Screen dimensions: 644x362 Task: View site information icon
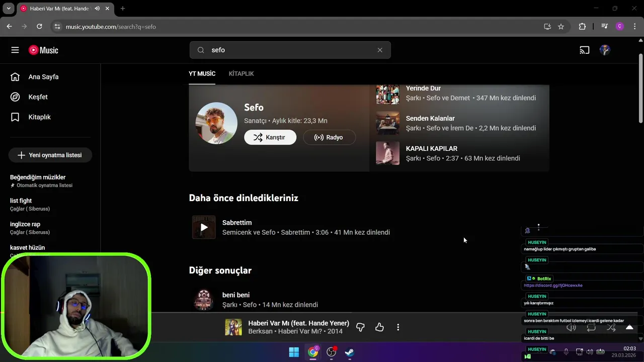pos(57,27)
